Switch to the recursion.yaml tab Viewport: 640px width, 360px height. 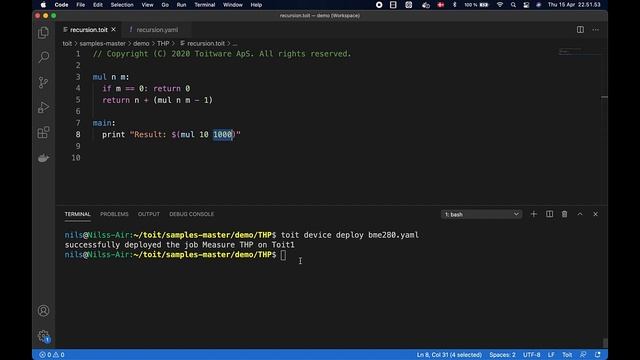click(157, 30)
